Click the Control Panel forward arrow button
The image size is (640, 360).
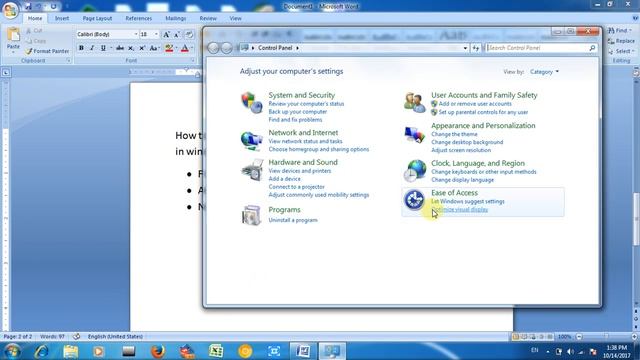click(227, 48)
